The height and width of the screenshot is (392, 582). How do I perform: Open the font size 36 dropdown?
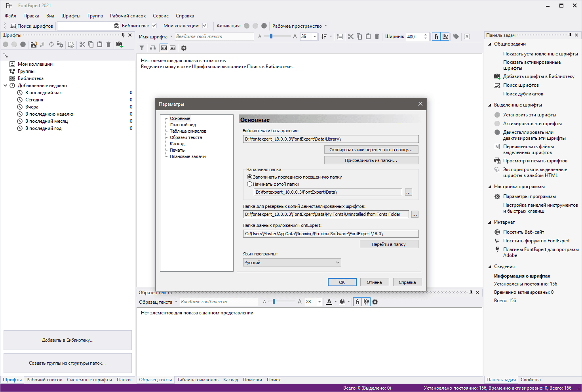click(x=315, y=36)
